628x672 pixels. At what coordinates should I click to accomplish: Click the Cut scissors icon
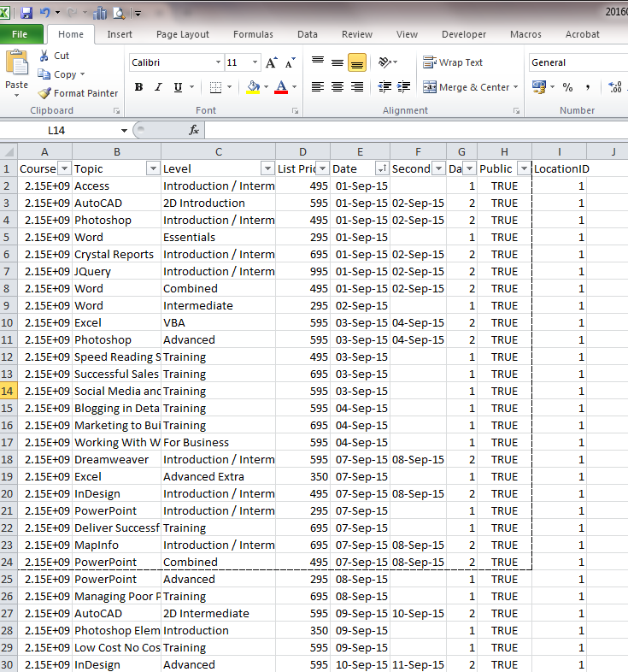coord(44,56)
